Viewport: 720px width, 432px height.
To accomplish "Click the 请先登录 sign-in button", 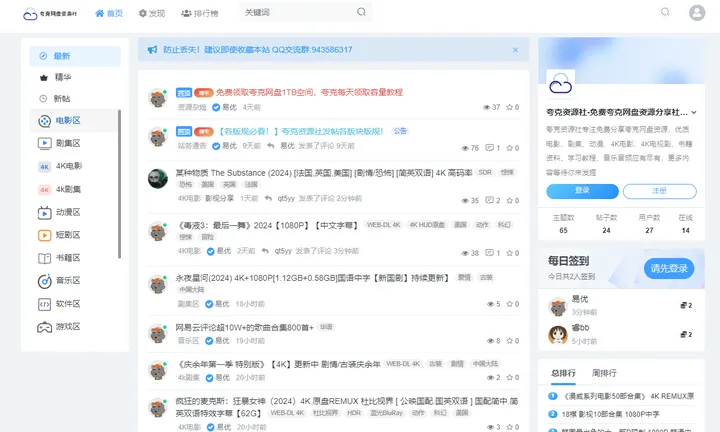I will click(x=669, y=269).
